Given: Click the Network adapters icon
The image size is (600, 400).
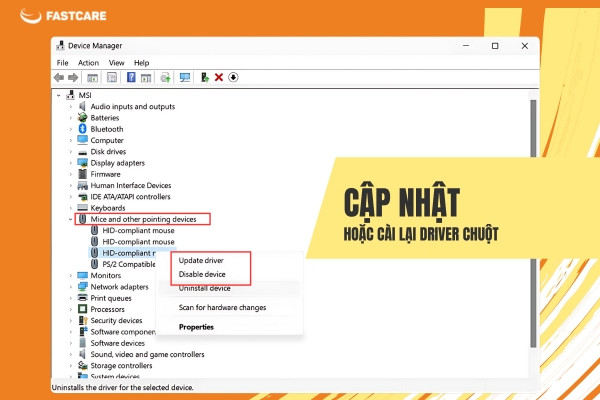Looking at the screenshot, I should pos(82,286).
